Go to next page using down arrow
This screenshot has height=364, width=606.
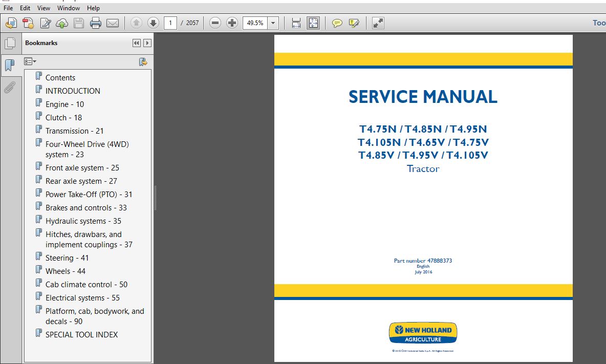(153, 23)
